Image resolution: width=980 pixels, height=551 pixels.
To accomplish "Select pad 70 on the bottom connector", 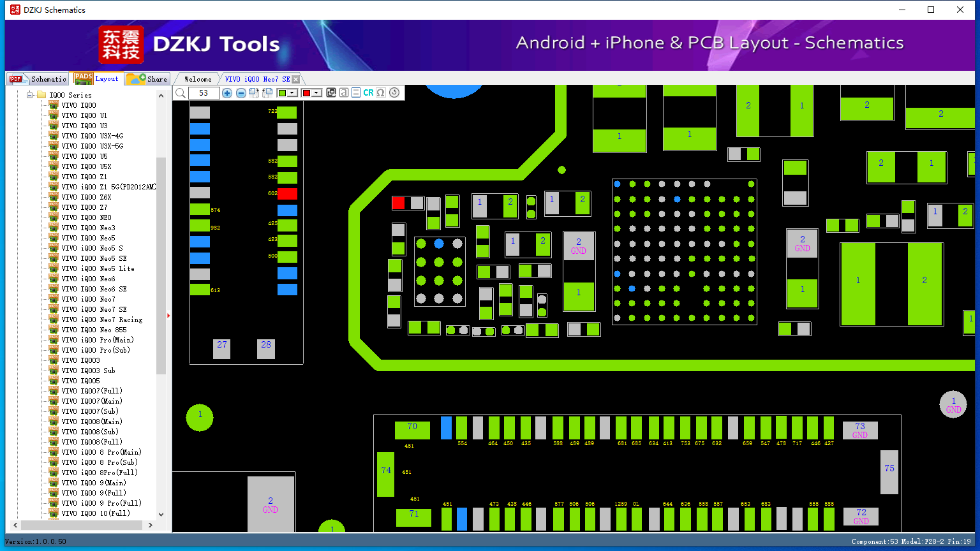I will (412, 430).
